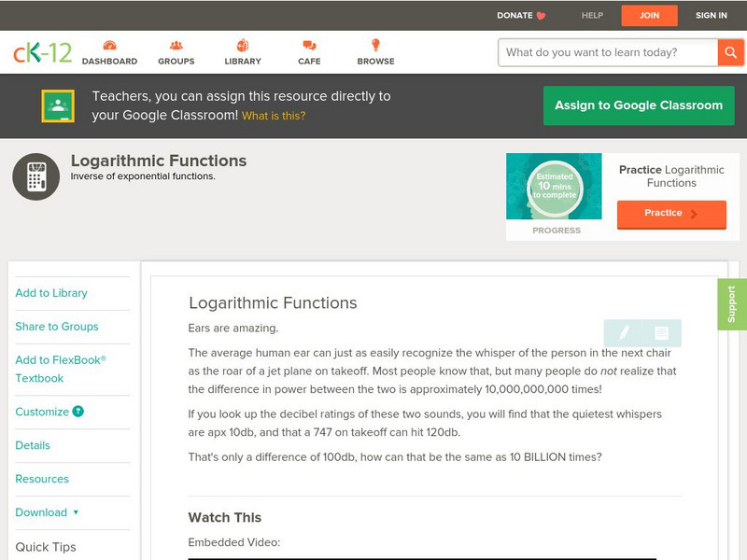Click 'Watch This' heading
Screen dimensions: 747x560
click(x=225, y=518)
